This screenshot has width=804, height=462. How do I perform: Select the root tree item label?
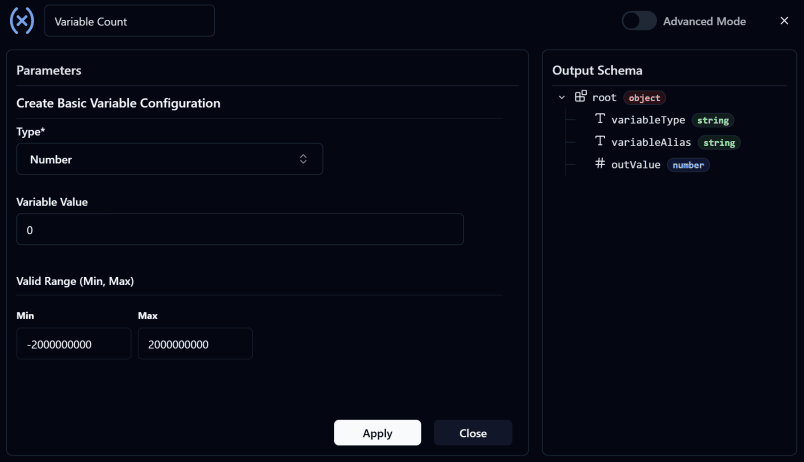(x=604, y=97)
